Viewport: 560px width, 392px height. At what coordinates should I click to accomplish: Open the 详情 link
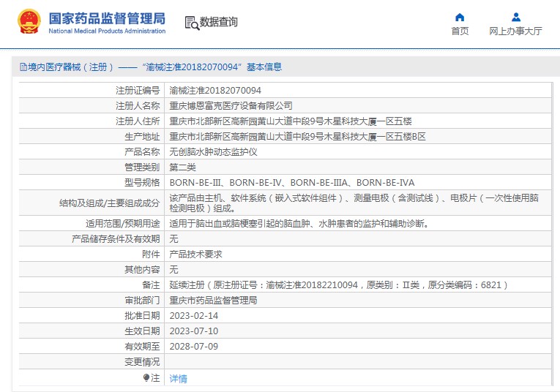(178, 378)
